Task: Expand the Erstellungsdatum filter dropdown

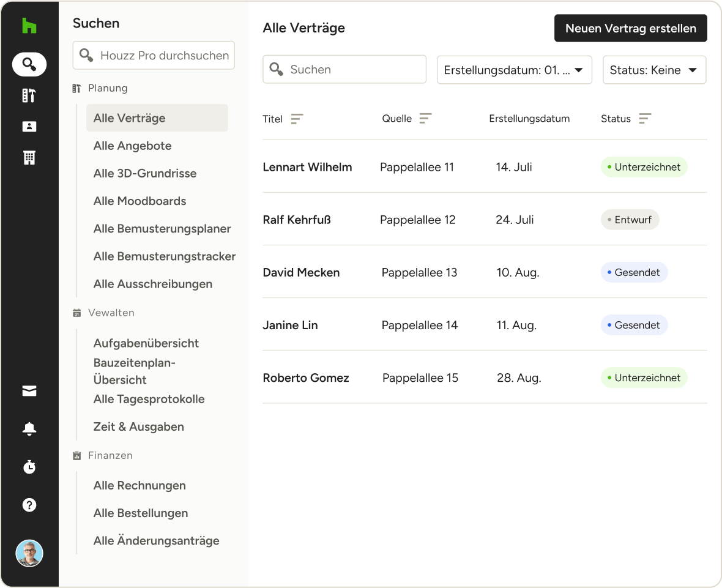Action: (x=514, y=70)
